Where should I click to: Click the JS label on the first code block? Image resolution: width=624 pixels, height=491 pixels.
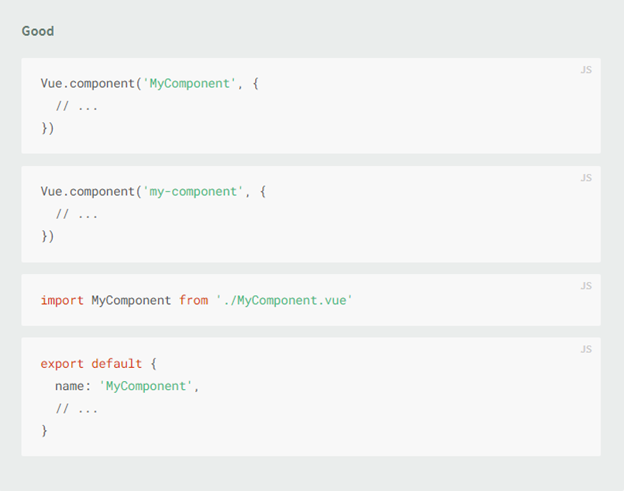[586, 70]
